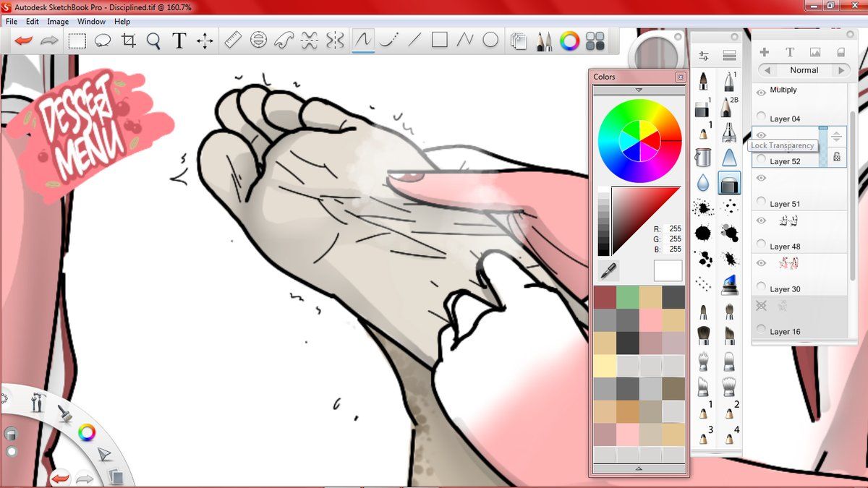
Task: Click the current white color preview box
Action: [668, 271]
